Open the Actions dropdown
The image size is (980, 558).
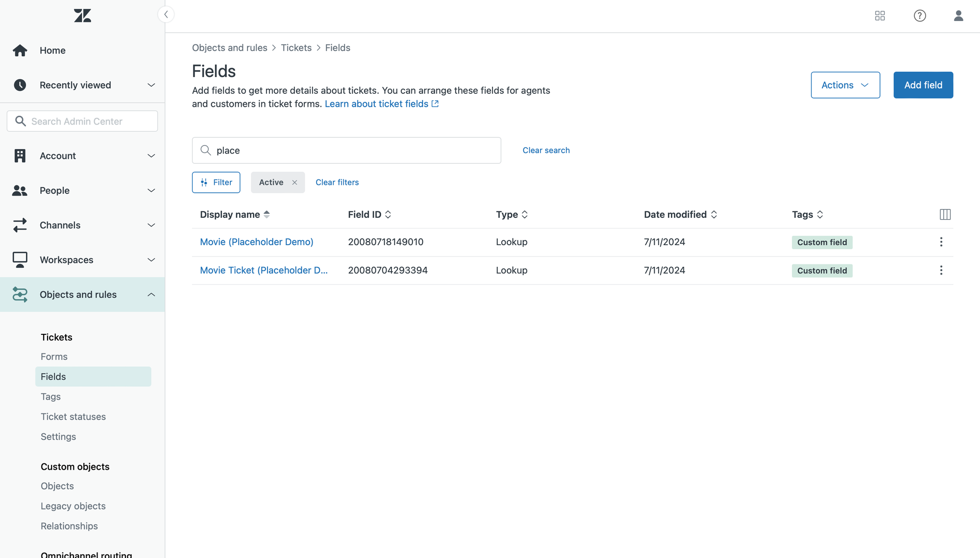[845, 85]
